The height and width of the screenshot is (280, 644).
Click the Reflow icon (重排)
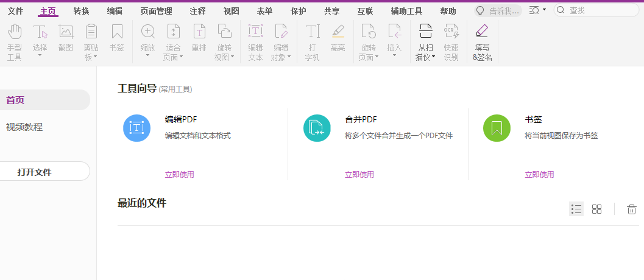click(199, 32)
